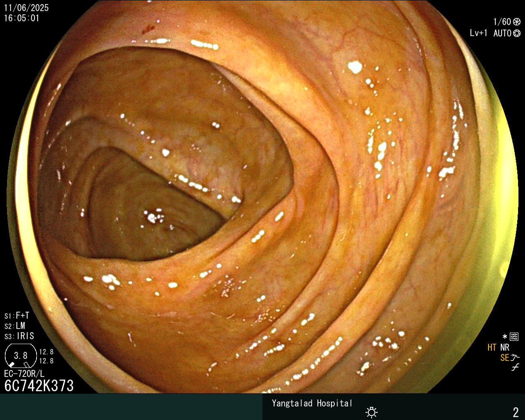Click the S1:F+T switch assignment

tap(17, 315)
